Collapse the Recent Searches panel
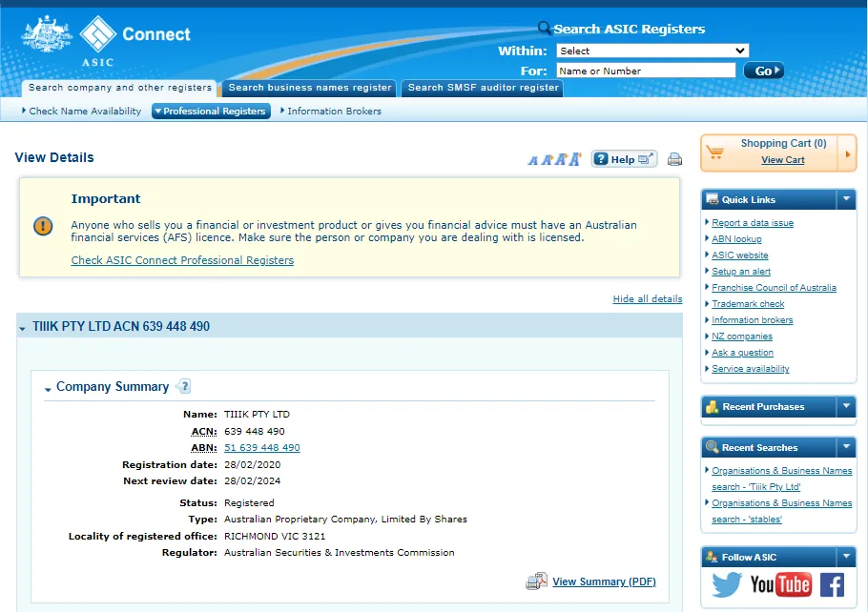Viewport: 868px width, 612px height. click(846, 446)
